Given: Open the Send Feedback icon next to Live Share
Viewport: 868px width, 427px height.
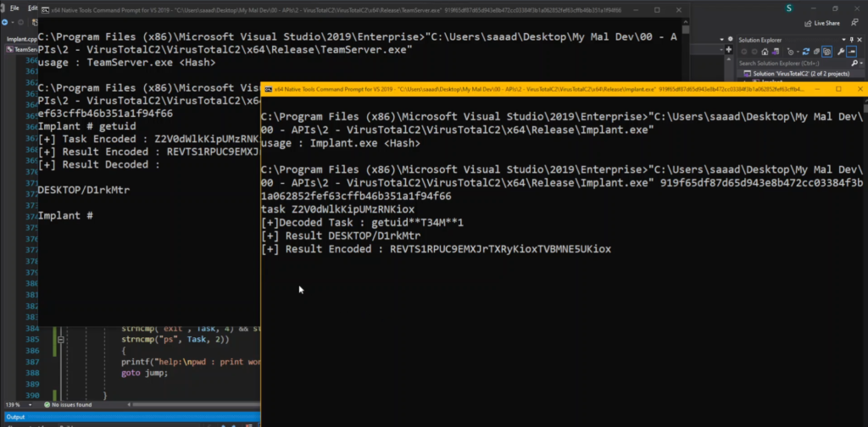Looking at the screenshot, I should (854, 23).
